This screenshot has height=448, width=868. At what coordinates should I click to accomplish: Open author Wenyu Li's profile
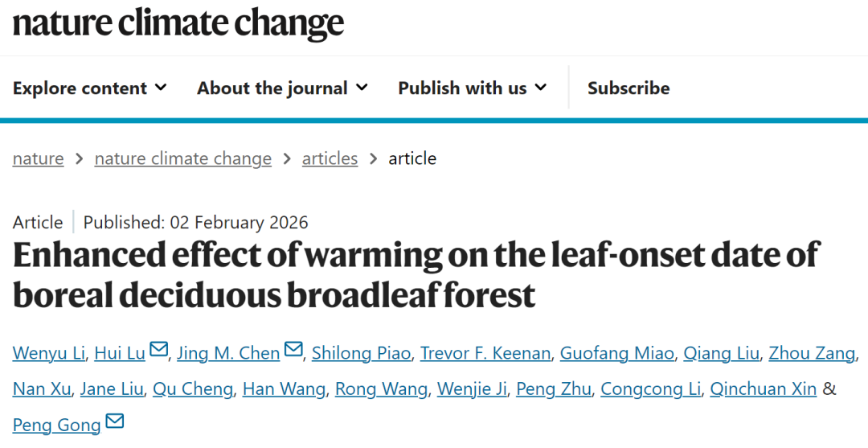(x=48, y=353)
